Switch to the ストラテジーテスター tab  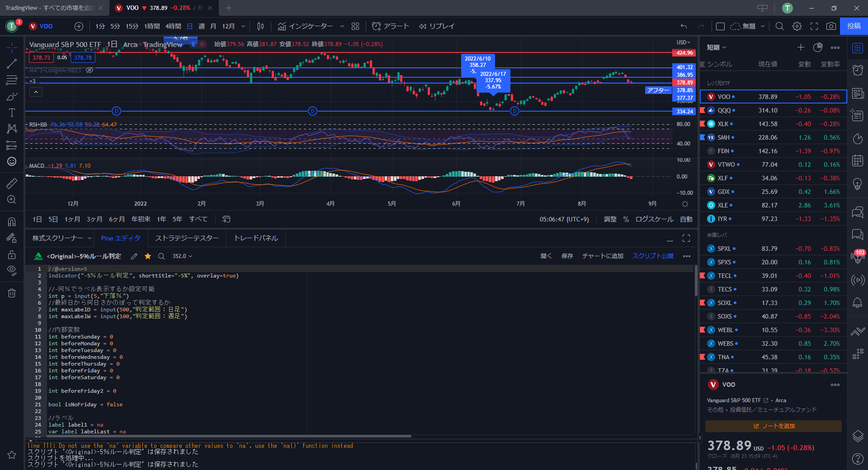(x=187, y=238)
